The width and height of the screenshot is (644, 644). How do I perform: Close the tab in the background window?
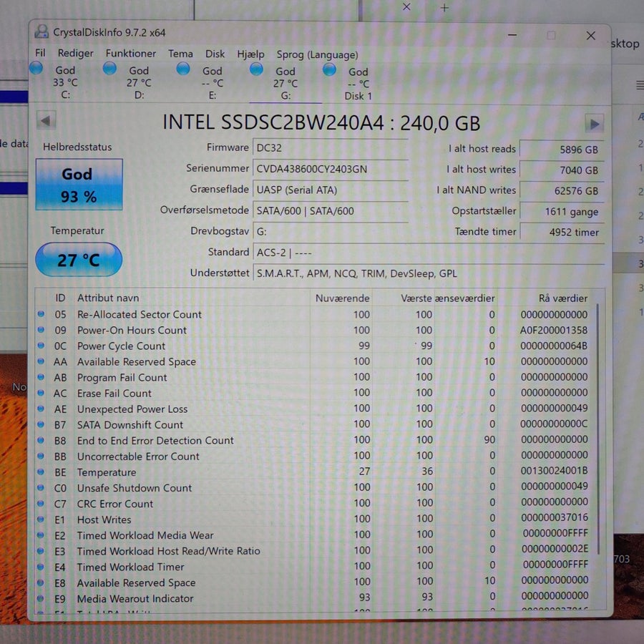(406, 7)
